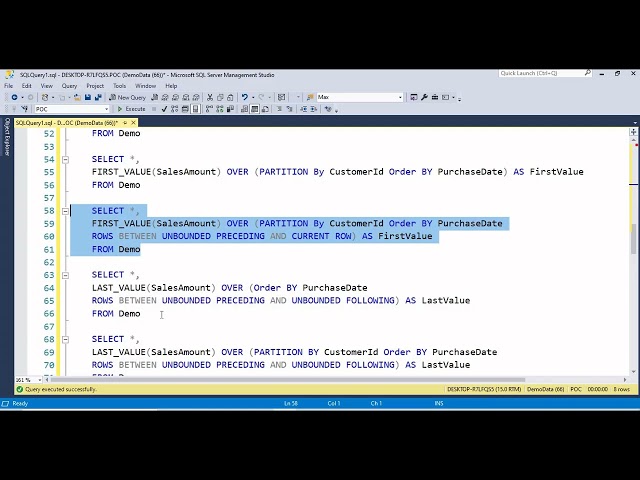Image resolution: width=640 pixels, height=480 pixels.
Task: Open the Object Explorer side panel
Action: [x=7, y=137]
